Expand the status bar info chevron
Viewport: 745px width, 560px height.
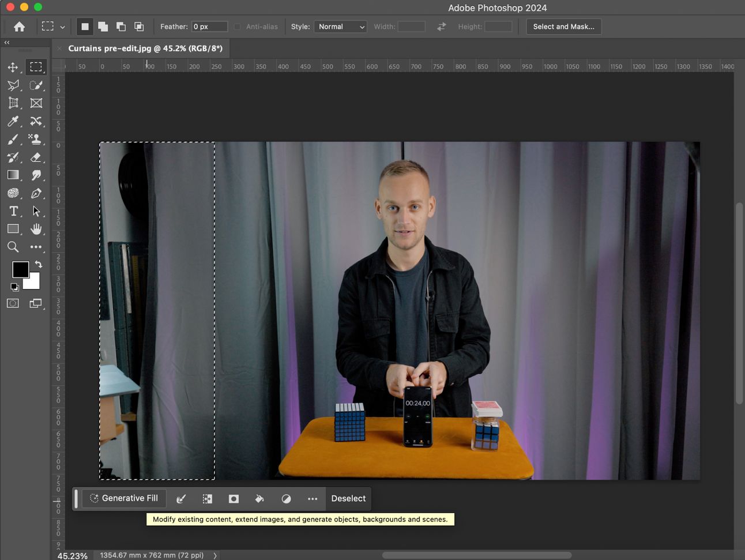point(215,555)
